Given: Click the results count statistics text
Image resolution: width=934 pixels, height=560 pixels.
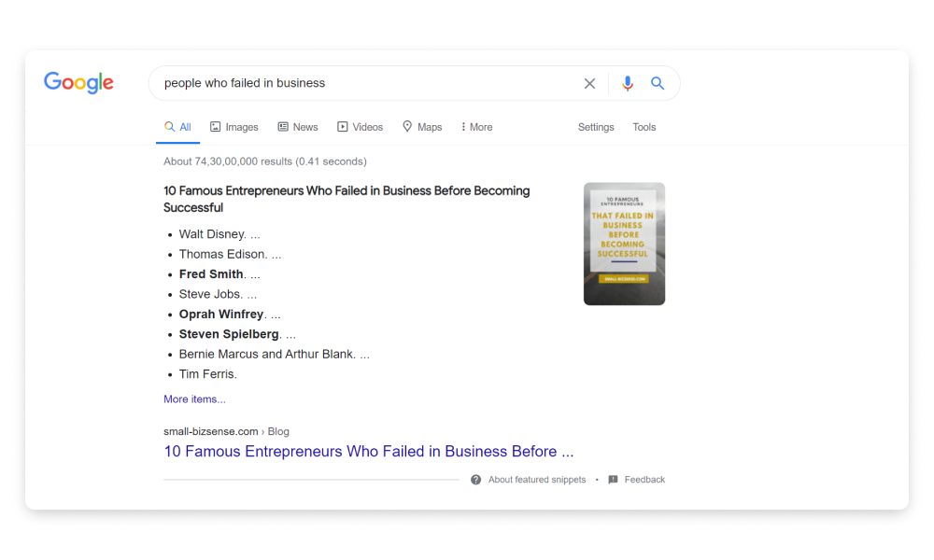Looking at the screenshot, I should pos(265,161).
